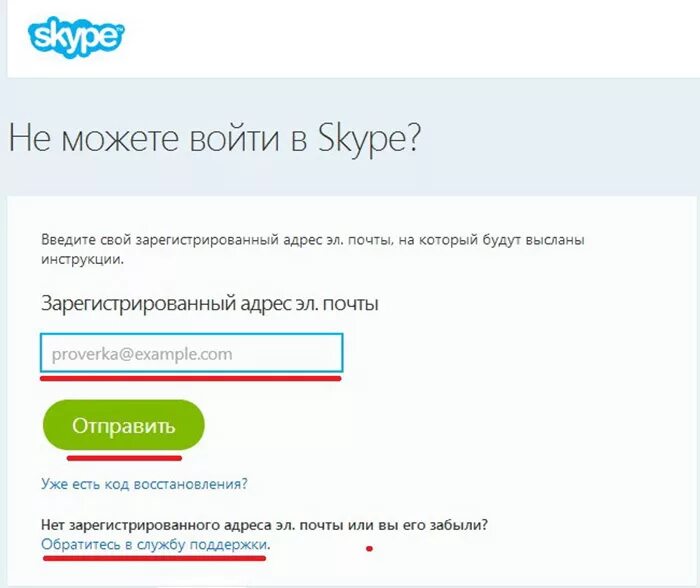Viewport: 700px width, 588px height.
Task: Click the Нет зарегистрированного адреса эл. почты text
Action: tap(264, 525)
